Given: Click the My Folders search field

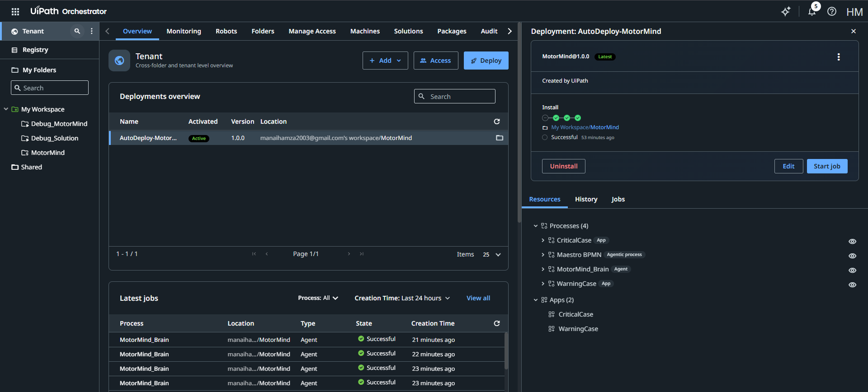Looking at the screenshot, I should pyautogui.click(x=50, y=88).
